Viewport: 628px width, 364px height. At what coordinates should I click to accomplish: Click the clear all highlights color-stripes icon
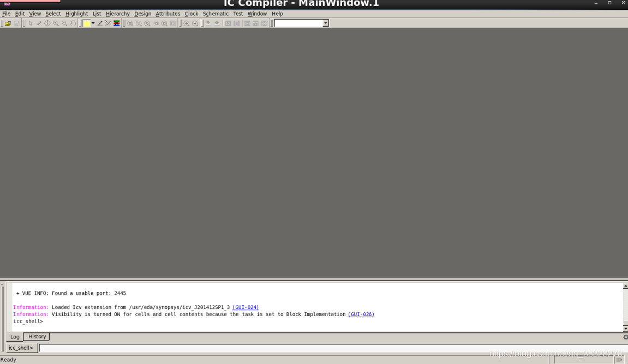pos(117,23)
